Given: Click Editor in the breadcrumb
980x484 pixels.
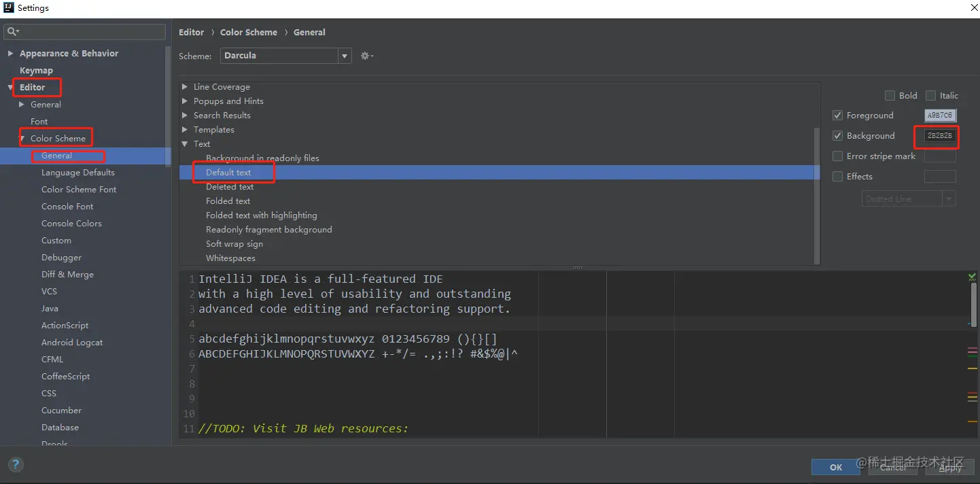Looking at the screenshot, I should (x=191, y=32).
